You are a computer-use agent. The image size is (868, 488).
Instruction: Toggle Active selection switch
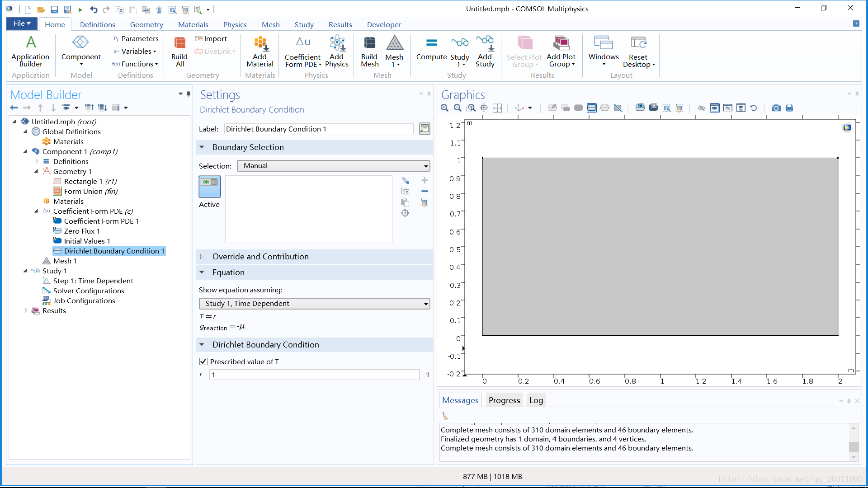point(210,187)
